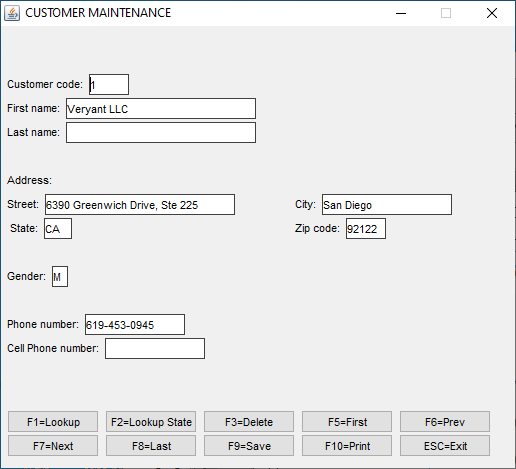516x469 pixels.
Task: Select the empty Cell Phone number field
Action: [x=155, y=349]
